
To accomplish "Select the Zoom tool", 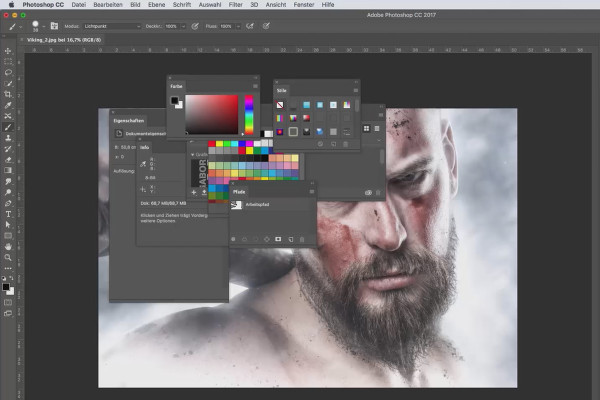I will click(x=8, y=258).
